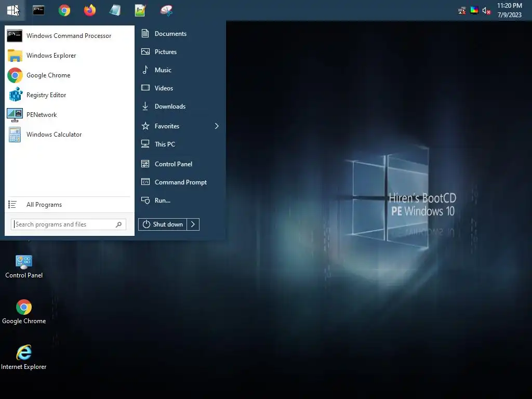
Task: Click the Shut down button
Action: [163, 224]
